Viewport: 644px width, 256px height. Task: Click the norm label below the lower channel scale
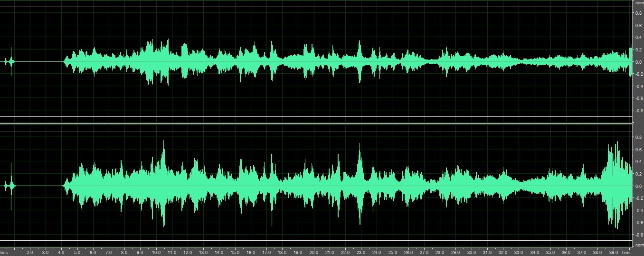[639, 245]
